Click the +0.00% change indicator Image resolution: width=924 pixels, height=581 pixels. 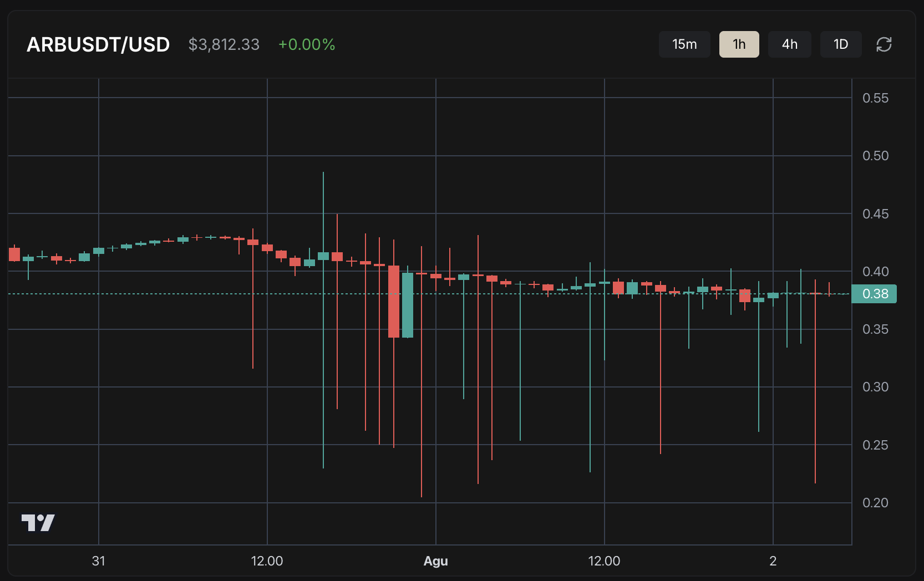pyautogui.click(x=307, y=44)
